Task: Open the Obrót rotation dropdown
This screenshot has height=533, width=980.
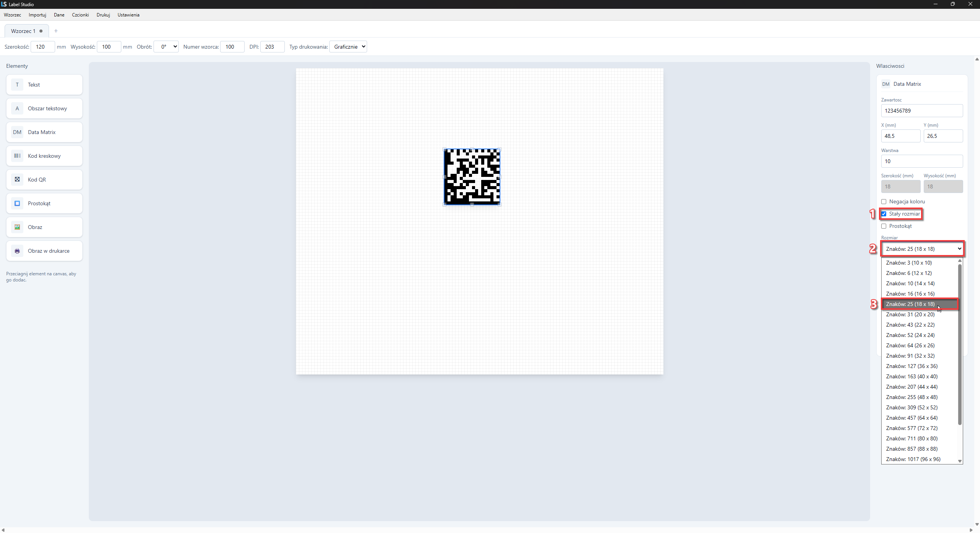Action: click(166, 47)
